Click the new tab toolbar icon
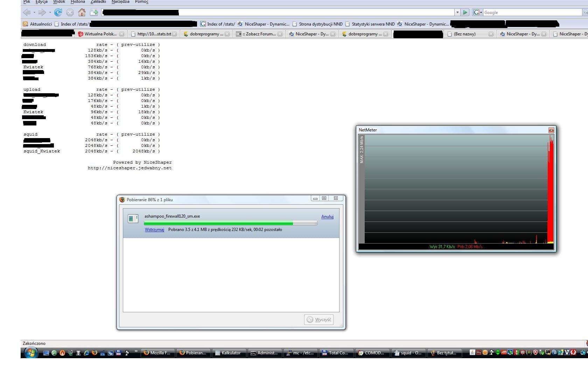 [x=94, y=13]
